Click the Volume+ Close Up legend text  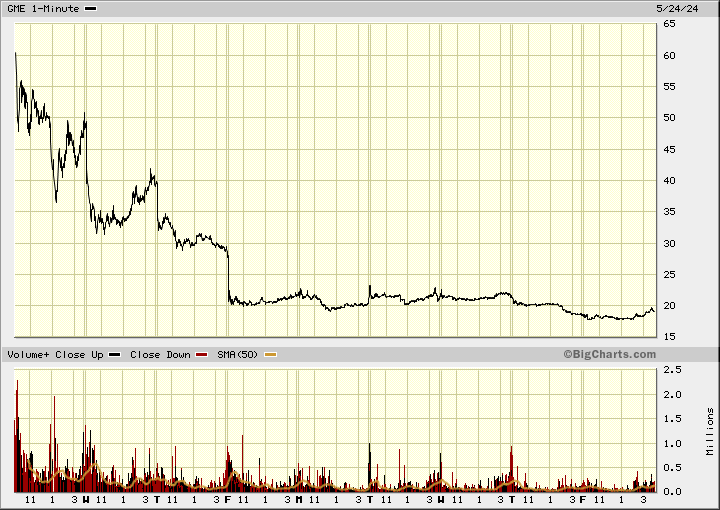pyautogui.click(x=56, y=355)
